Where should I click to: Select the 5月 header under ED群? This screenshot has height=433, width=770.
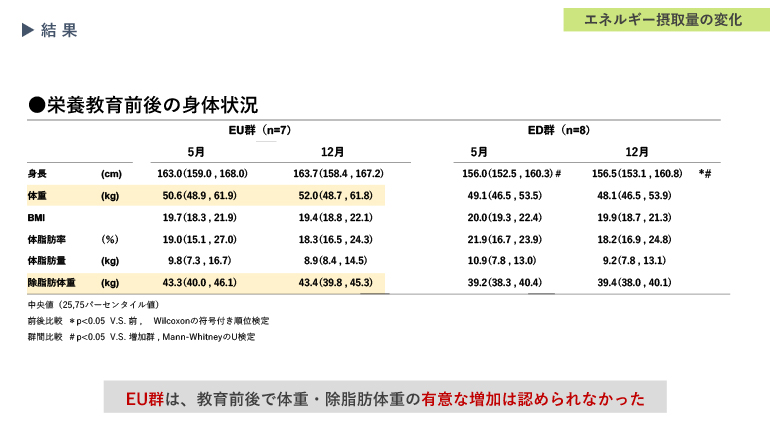[479, 152]
